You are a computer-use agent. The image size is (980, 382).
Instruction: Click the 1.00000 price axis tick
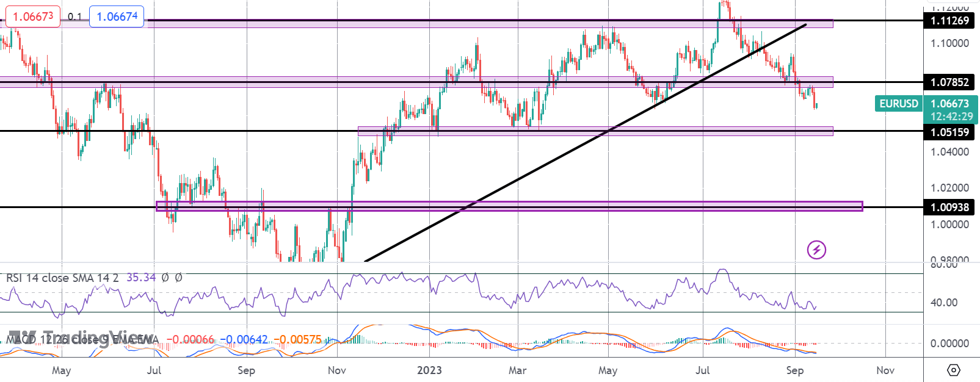click(949, 225)
